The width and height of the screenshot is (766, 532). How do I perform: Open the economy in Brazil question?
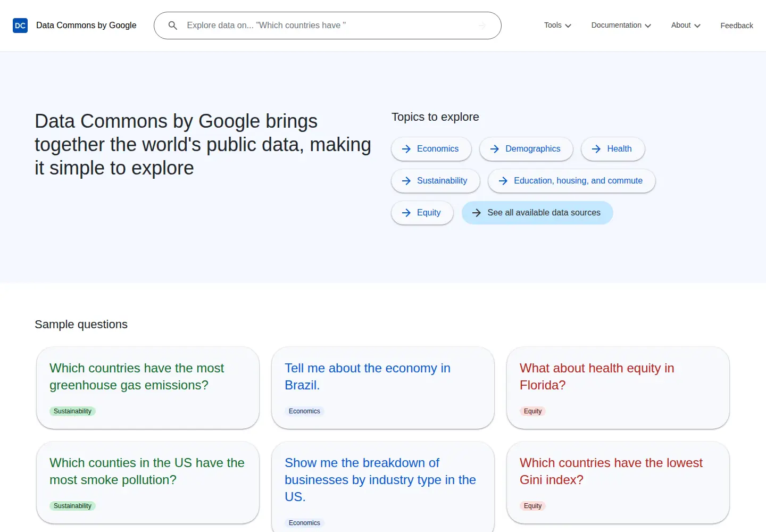[383, 388]
